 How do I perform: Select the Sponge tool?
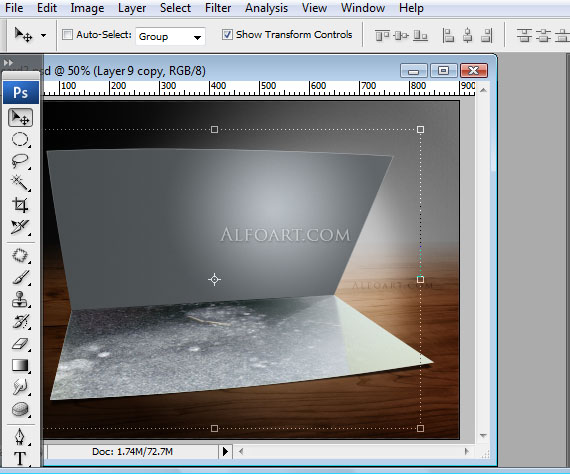click(20, 409)
